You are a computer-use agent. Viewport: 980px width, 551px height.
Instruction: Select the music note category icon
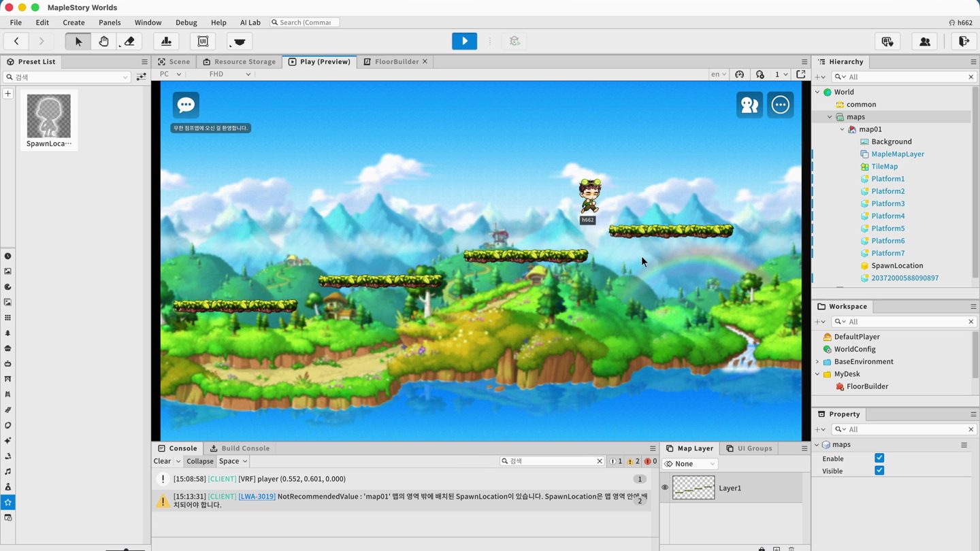click(x=7, y=471)
